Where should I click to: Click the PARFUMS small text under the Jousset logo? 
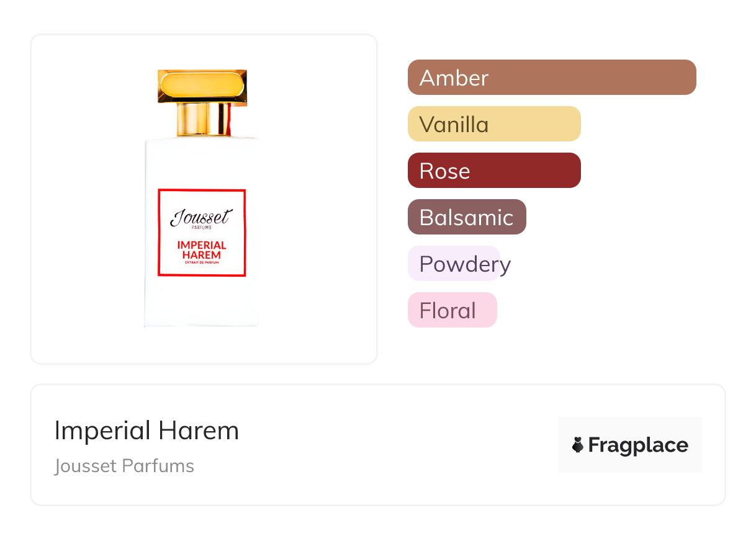pyautogui.click(x=201, y=228)
